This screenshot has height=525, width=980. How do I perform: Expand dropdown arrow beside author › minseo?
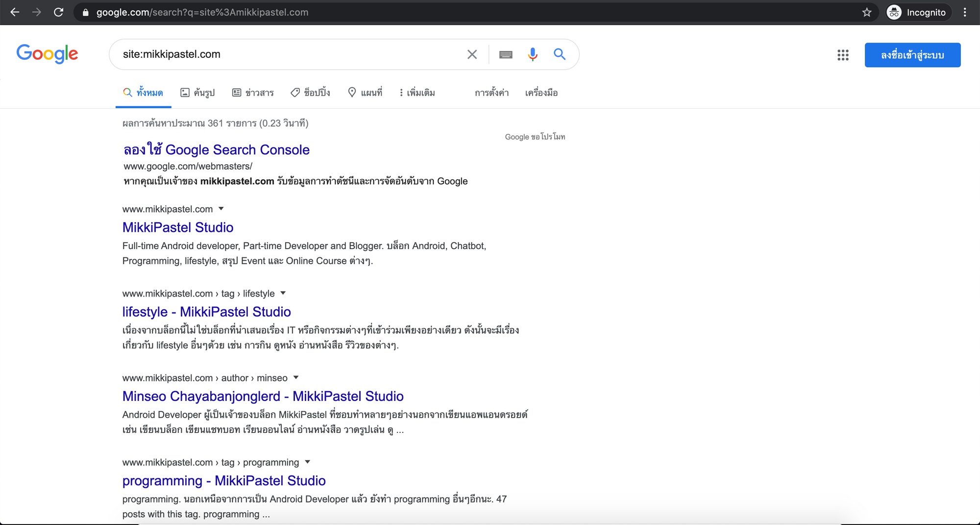click(296, 377)
